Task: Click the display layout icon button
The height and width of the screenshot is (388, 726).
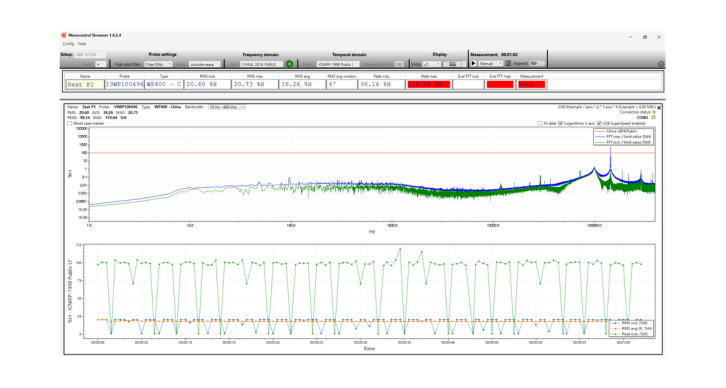Action: coord(452,64)
